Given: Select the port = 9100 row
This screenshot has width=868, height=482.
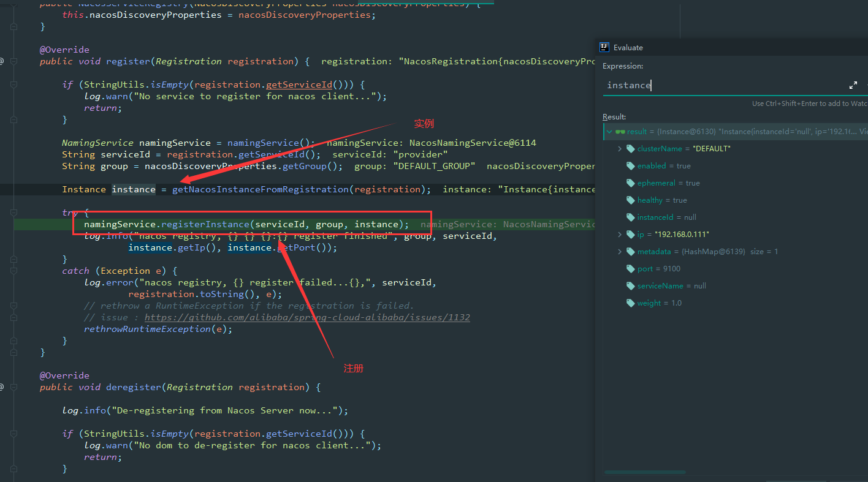Looking at the screenshot, I should (x=659, y=269).
